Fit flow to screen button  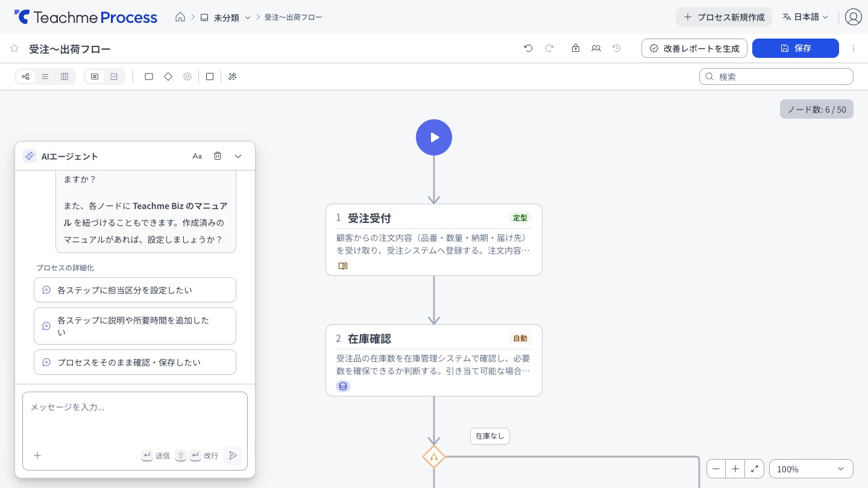pyautogui.click(x=755, y=469)
